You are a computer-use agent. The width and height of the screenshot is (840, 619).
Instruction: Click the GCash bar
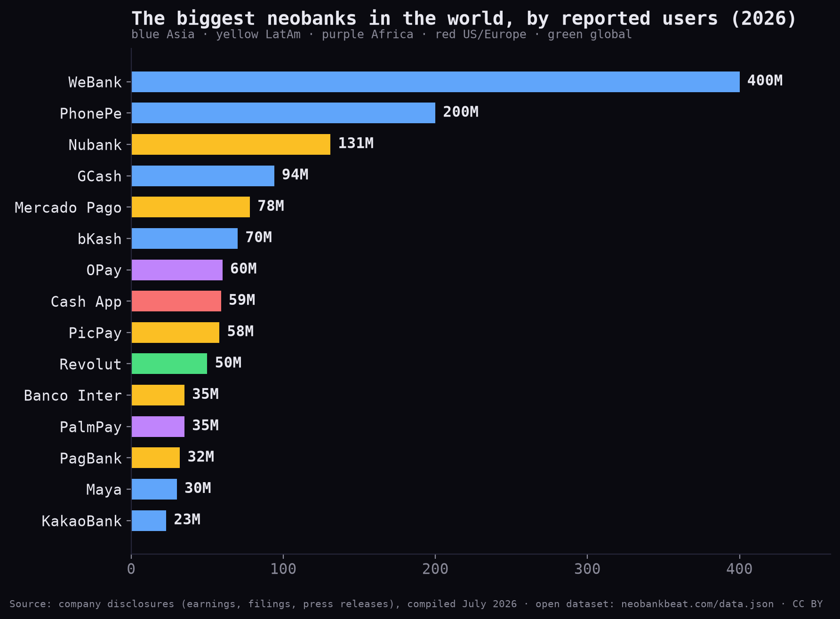(x=203, y=176)
